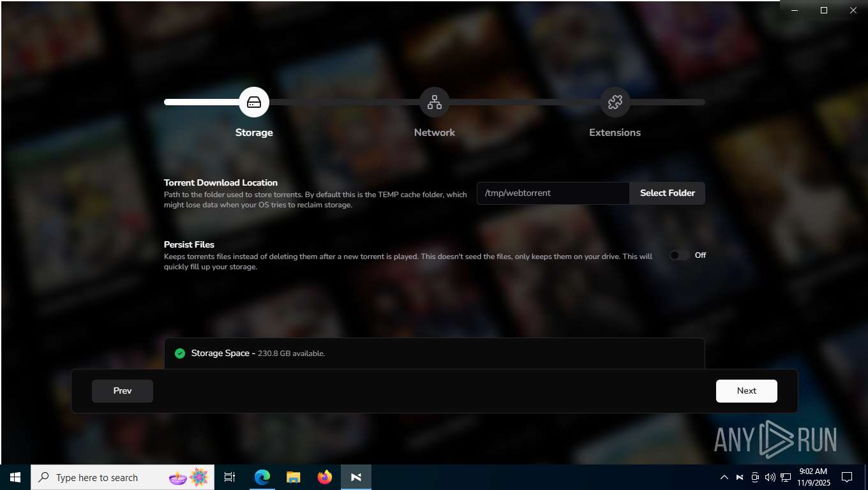
Task: Open the taskbar clock and date
Action: pyautogui.click(x=813, y=477)
